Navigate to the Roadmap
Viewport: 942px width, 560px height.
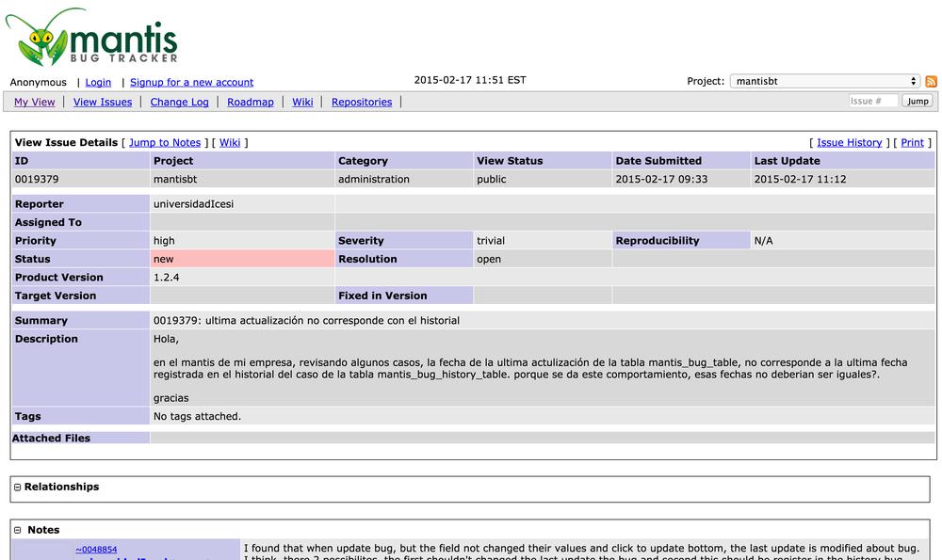[x=251, y=102]
